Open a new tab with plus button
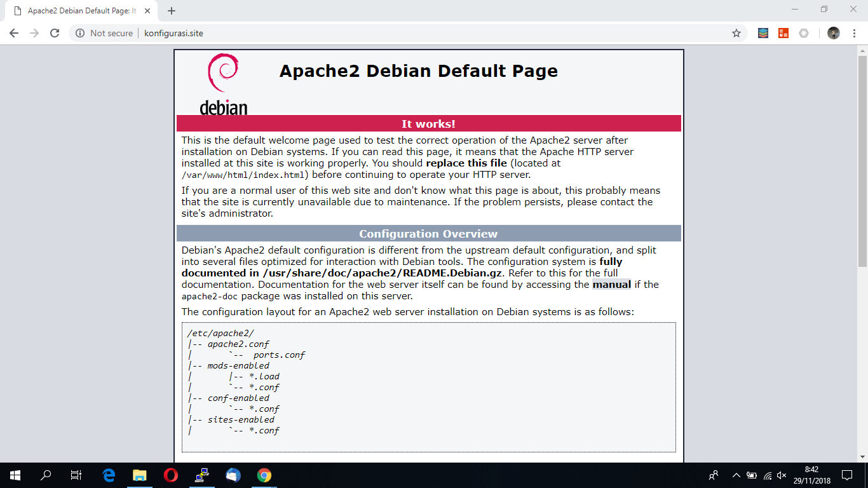 (x=172, y=11)
